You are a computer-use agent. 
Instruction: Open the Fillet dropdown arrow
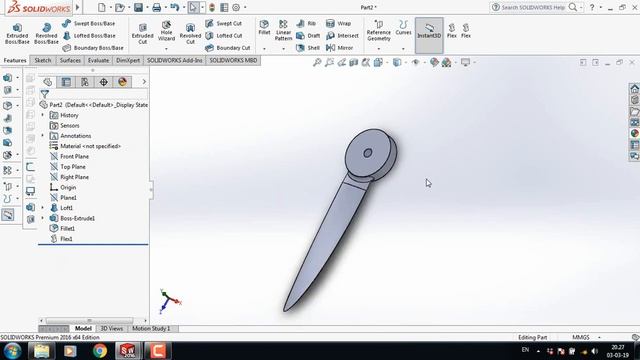(264, 49)
